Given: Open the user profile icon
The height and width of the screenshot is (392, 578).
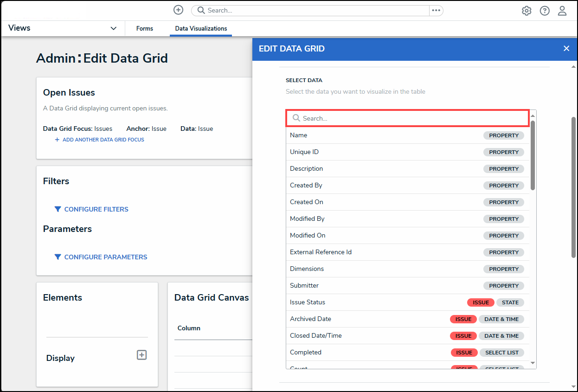Looking at the screenshot, I should point(562,11).
